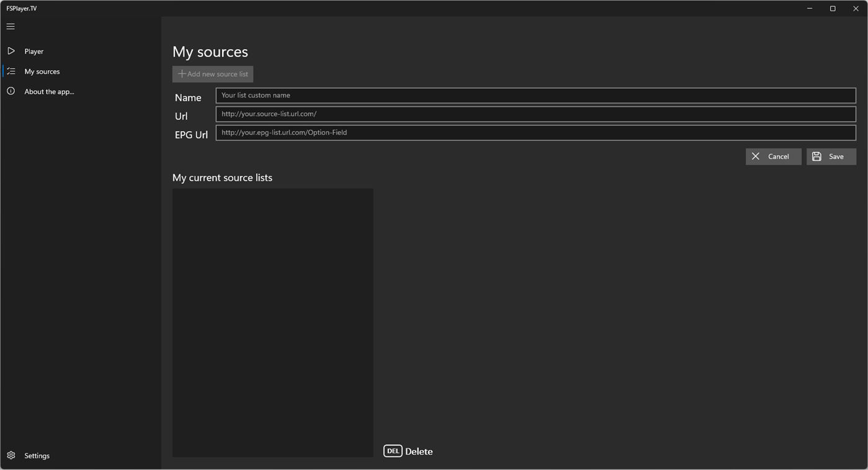Click the floppy disk icon on Save button
Image resolution: width=868 pixels, height=470 pixels.
coord(816,156)
